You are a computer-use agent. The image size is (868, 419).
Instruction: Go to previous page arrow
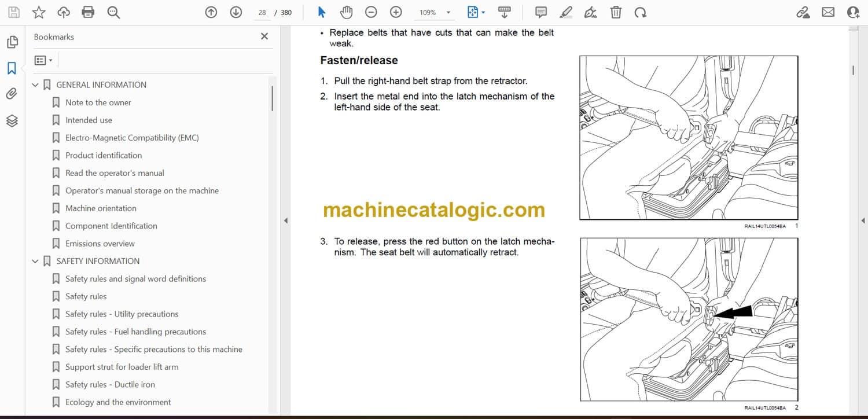tap(211, 12)
